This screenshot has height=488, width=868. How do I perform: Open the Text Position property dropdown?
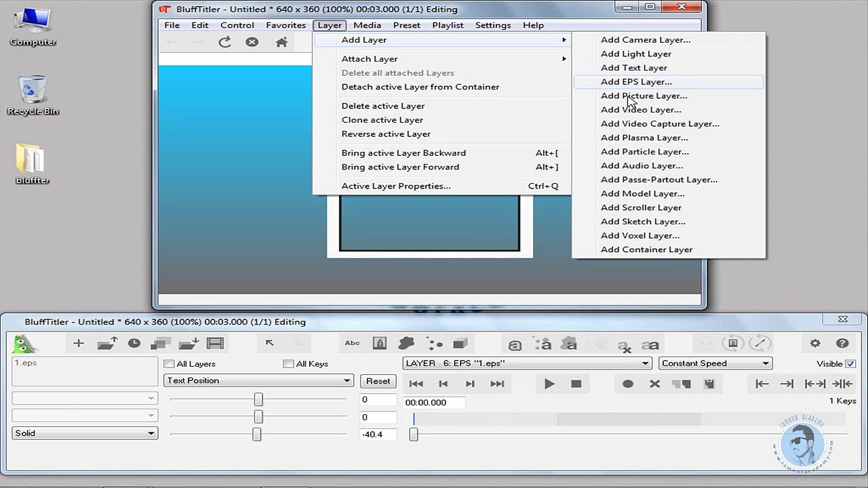(258, 381)
